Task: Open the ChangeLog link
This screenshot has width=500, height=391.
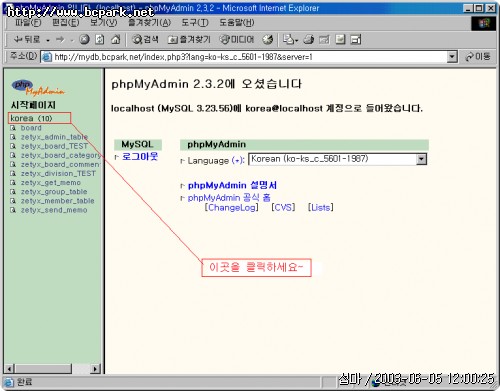Action: 232,208
